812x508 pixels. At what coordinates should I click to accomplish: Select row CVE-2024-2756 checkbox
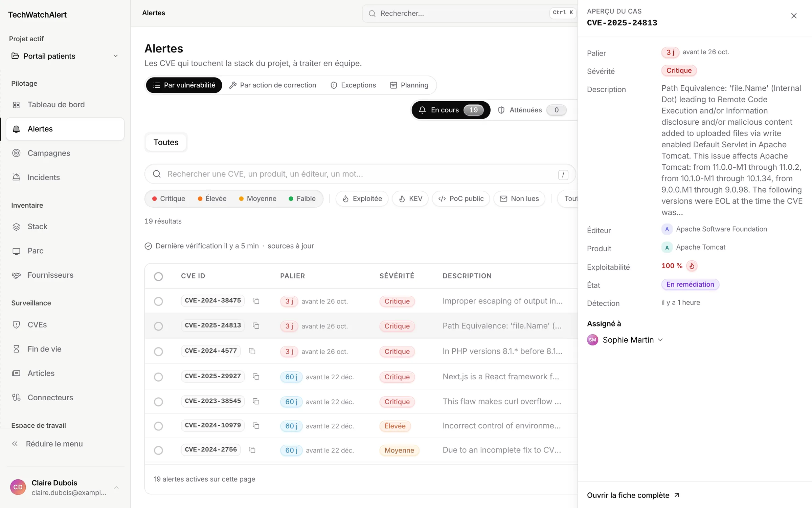(x=158, y=450)
